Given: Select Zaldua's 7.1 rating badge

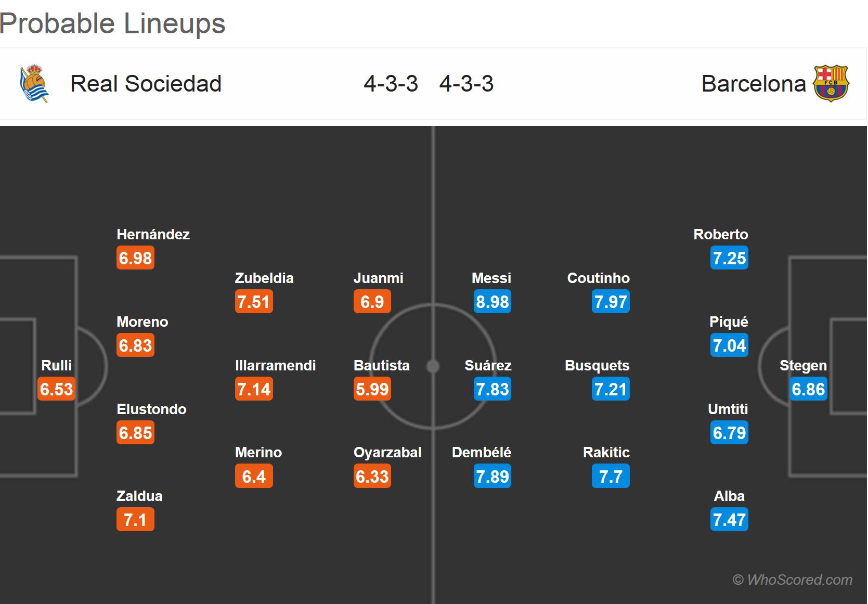Looking at the screenshot, I should click(135, 520).
